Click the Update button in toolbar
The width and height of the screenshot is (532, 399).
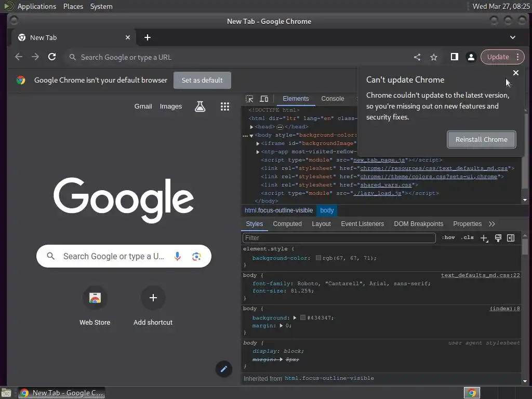pyautogui.click(x=498, y=57)
